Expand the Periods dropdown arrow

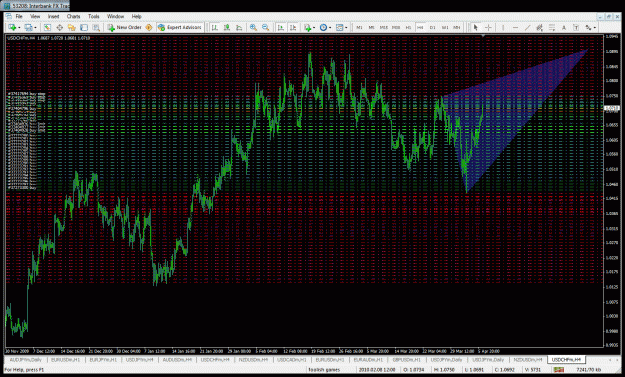point(330,27)
